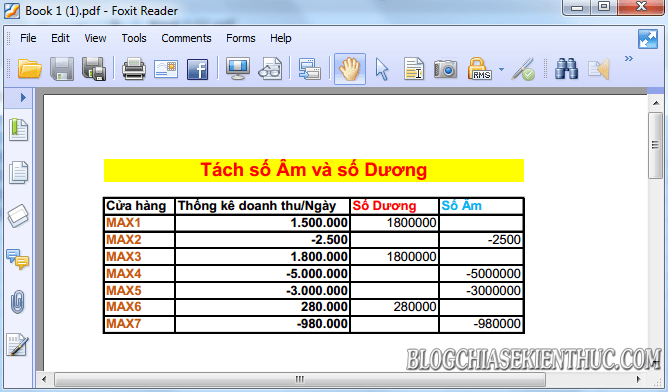This screenshot has height=392, width=668.
Task: Toggle full screen mode icon
Action: (x=648, y=39)
